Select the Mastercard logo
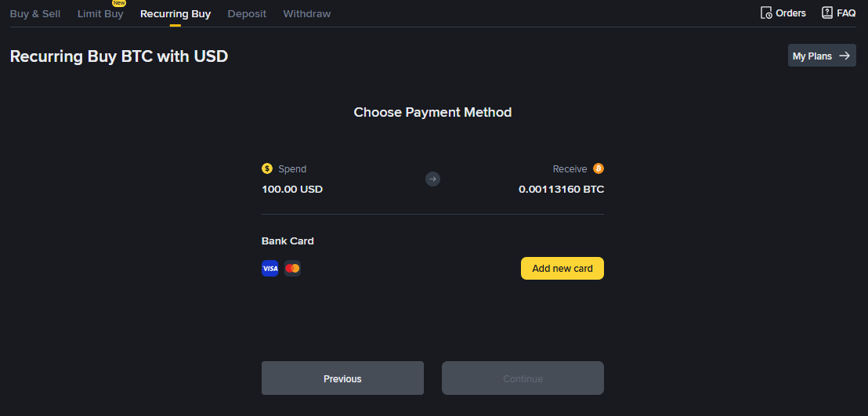The image size is (868, 416). click(x=292, y=269)
